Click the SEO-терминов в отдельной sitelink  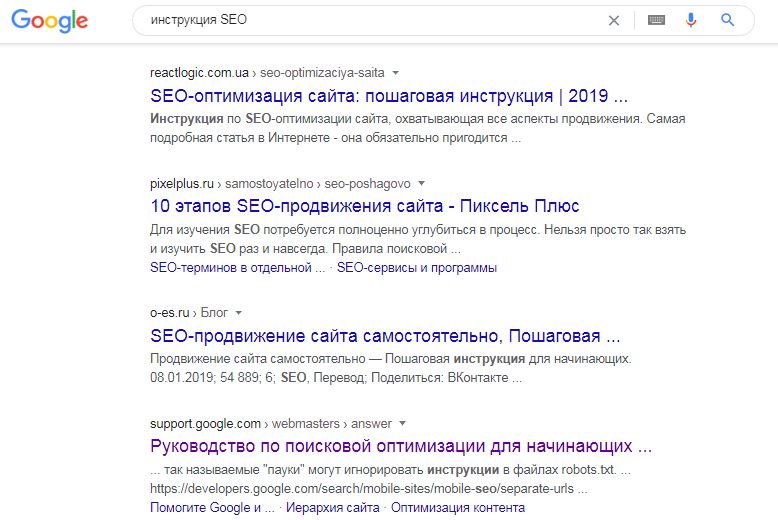[237, 268]
